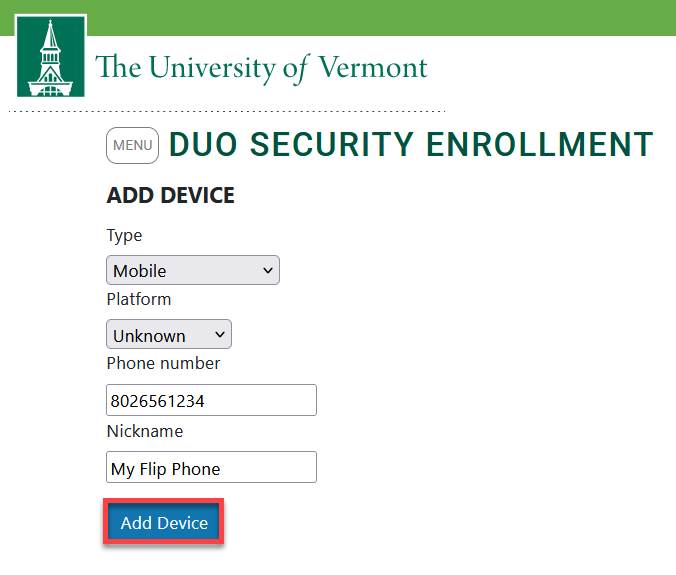Click the Type field label

(x=124, y=236)
